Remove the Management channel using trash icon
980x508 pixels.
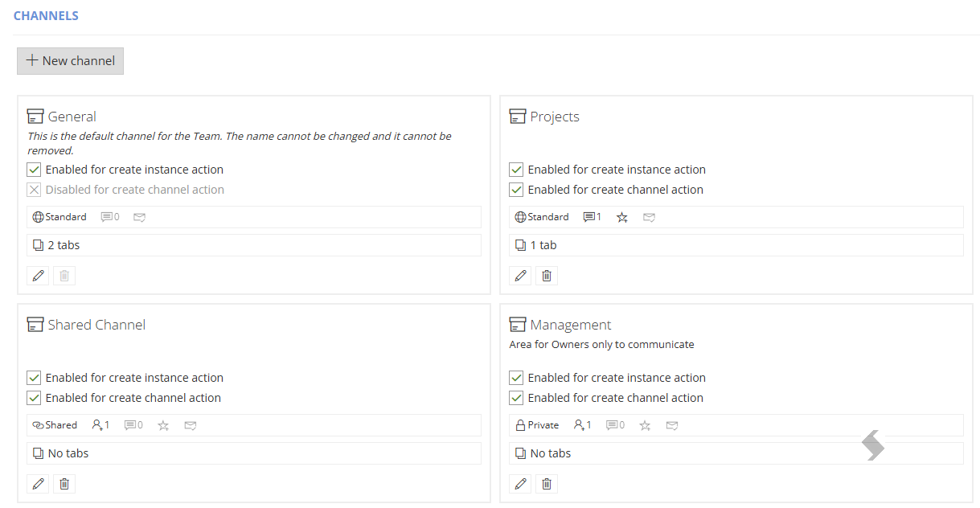547,484
